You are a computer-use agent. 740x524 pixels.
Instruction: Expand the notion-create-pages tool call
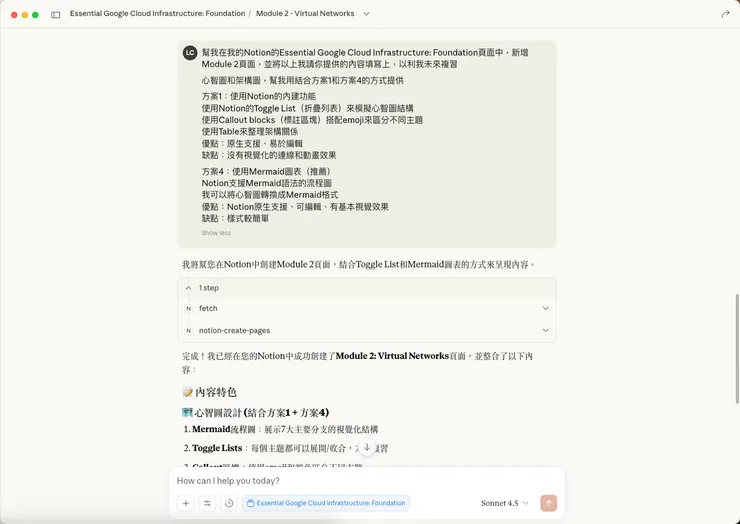click(x=367, y=330)
